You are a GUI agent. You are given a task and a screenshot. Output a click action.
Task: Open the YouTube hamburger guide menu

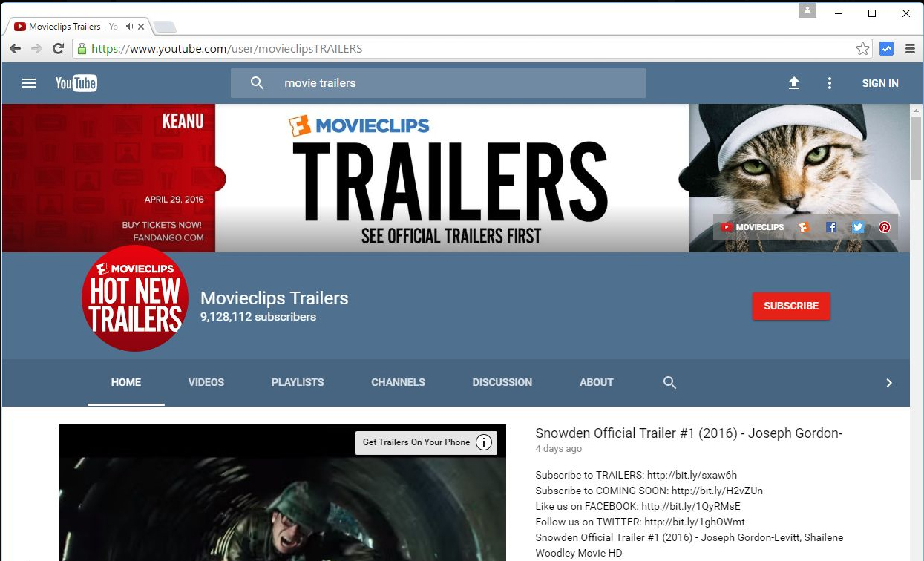click(x=29, y=83)
